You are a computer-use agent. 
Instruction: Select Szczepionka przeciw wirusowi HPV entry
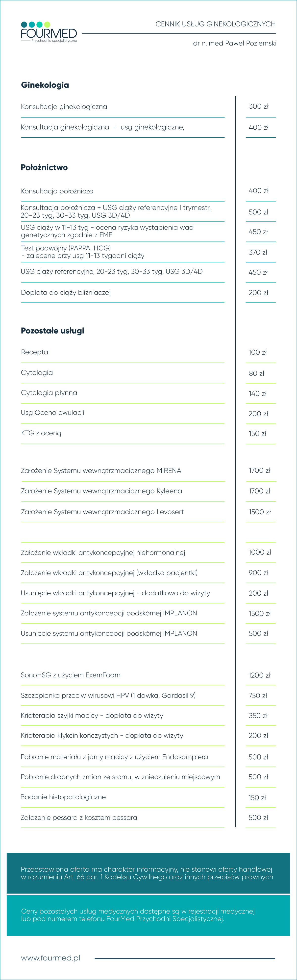(108, 695)
